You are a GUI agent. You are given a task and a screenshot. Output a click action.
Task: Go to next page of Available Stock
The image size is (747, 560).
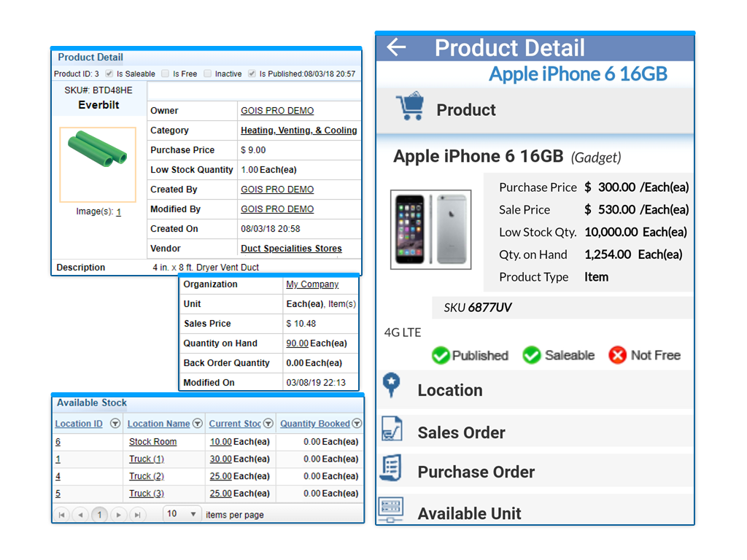pyautogui.click(x=119, y=515)
